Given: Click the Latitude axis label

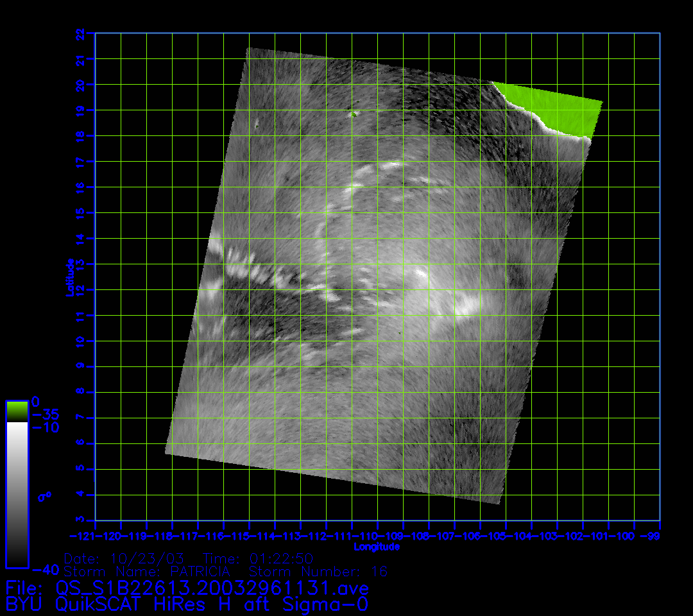Looking at the screenshot, I should (69, 277).
